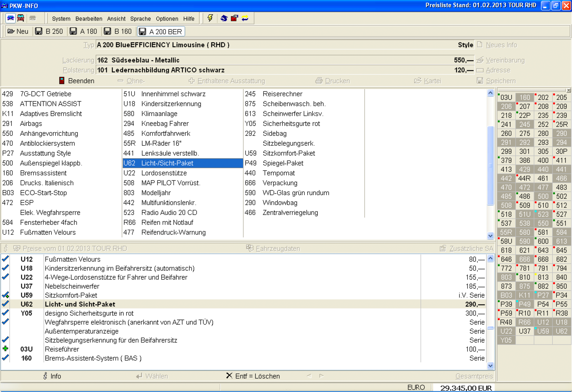The height and width of the screenshot is (392, 572).
Task: Click the Wählen button
Action: coord(152,376)
